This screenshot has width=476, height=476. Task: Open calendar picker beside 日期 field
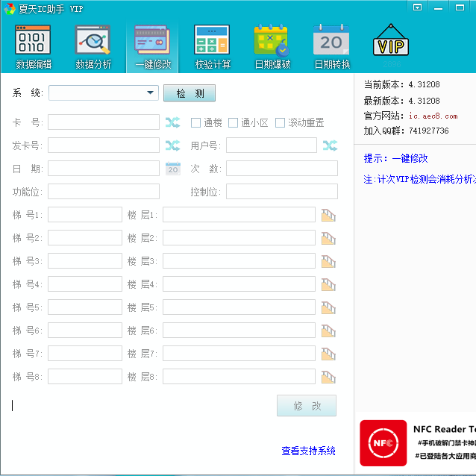[173, 169]
